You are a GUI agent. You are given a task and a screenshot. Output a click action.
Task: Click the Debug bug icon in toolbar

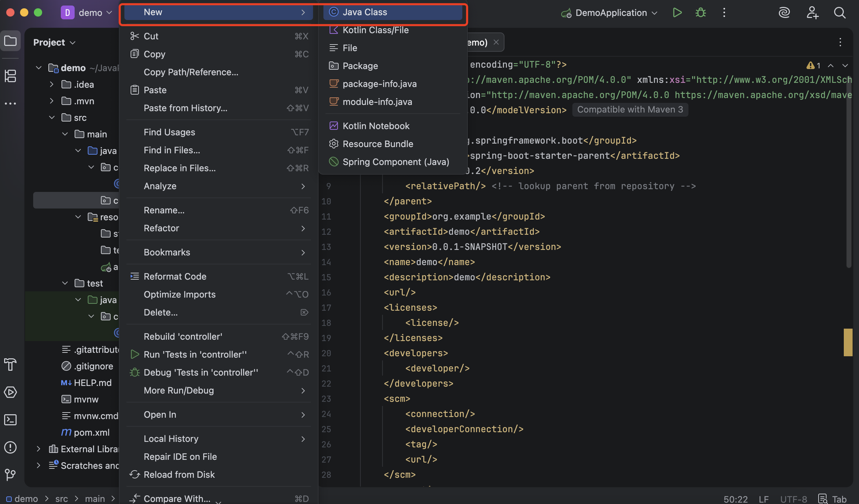coord(700,13)
